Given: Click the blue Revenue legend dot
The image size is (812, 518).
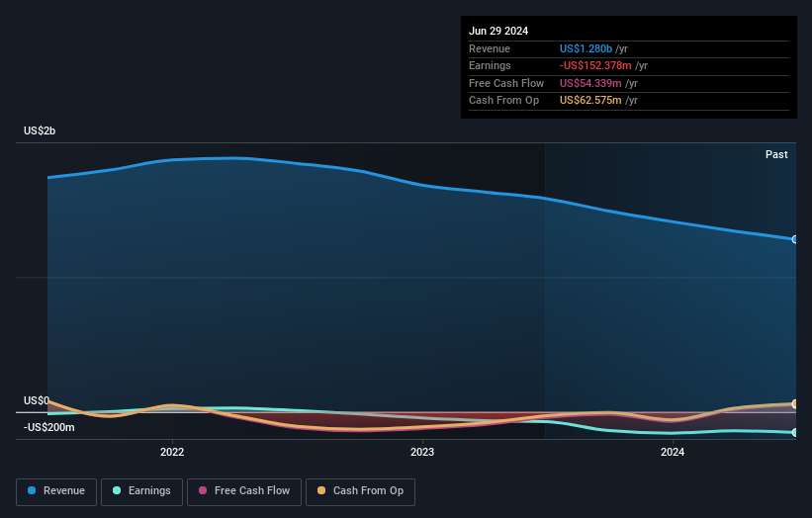Looking at the screenshot, I should coord(32,490).
